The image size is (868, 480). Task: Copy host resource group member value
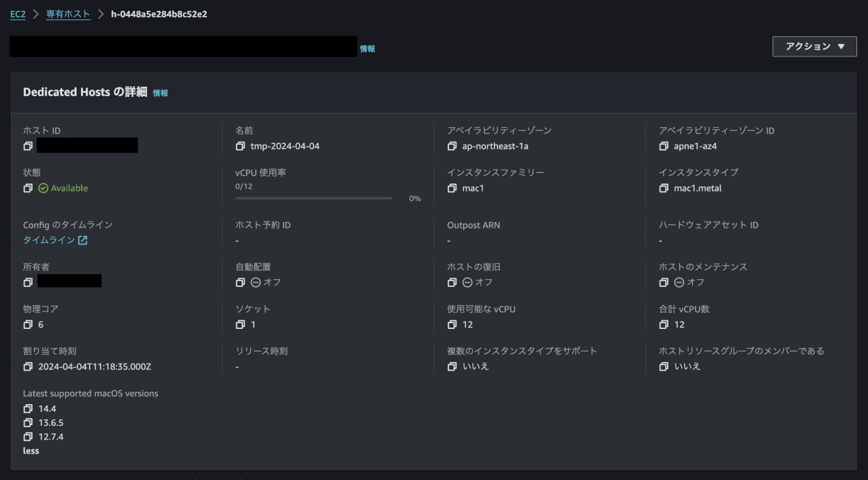point(664,367)
